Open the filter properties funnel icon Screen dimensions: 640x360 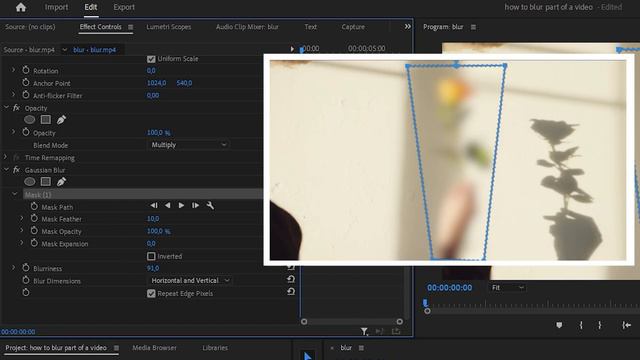coord(364,331)
